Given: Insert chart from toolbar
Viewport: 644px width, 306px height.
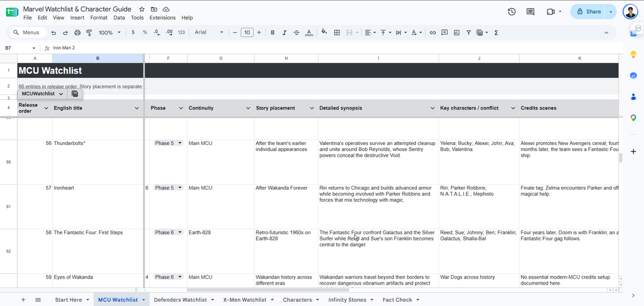Looking at the screenshot, I should pos(457,33).
